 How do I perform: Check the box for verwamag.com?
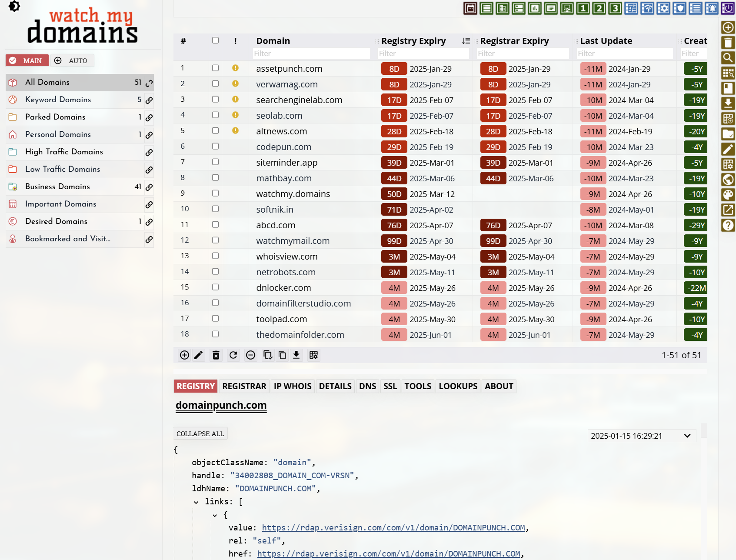click(x=215, y=83)
